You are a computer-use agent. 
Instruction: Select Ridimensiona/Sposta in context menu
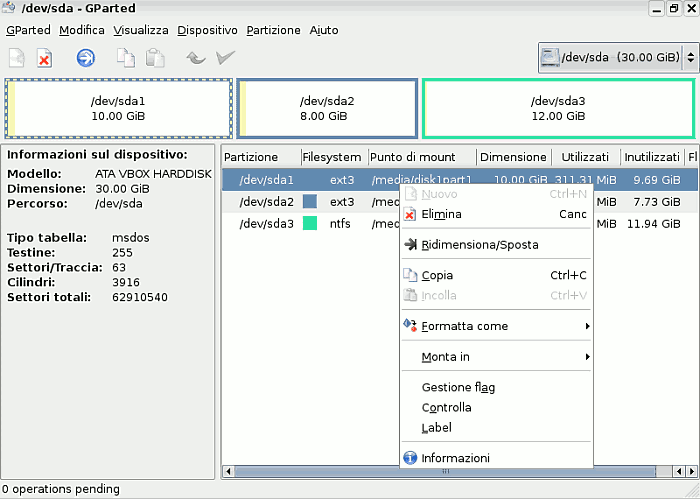(x=479, y=244)
